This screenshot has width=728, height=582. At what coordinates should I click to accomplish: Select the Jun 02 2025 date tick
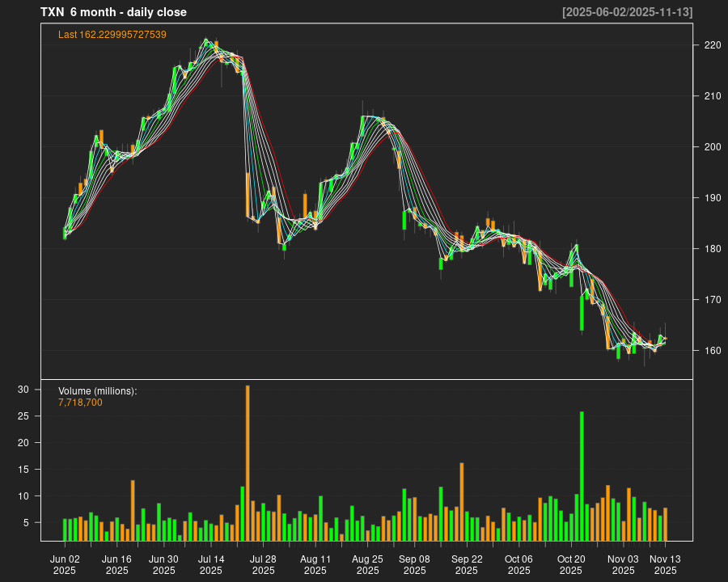tap(65, 564)
